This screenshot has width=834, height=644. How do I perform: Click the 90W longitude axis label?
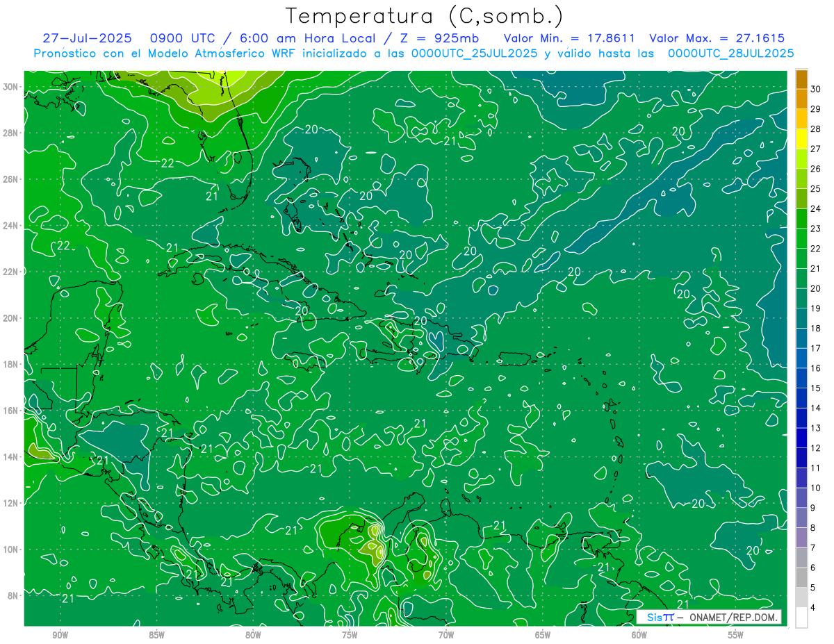coord(60,635)
